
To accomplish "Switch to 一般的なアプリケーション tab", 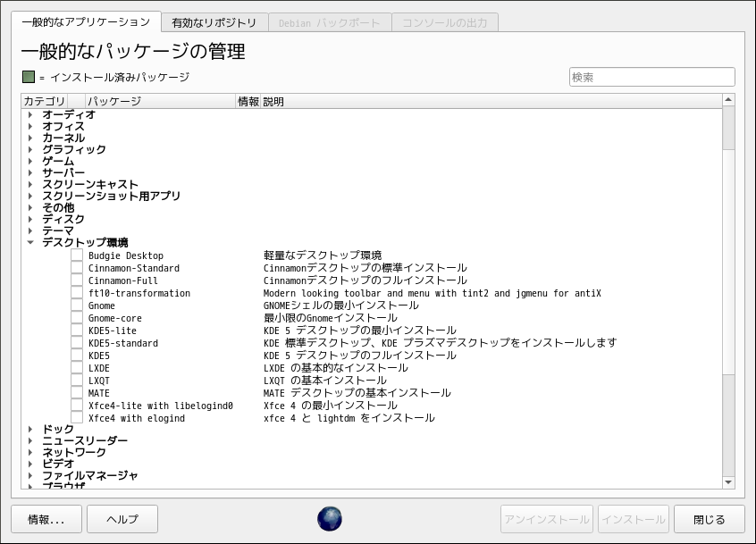I will (x=86, y=22).
